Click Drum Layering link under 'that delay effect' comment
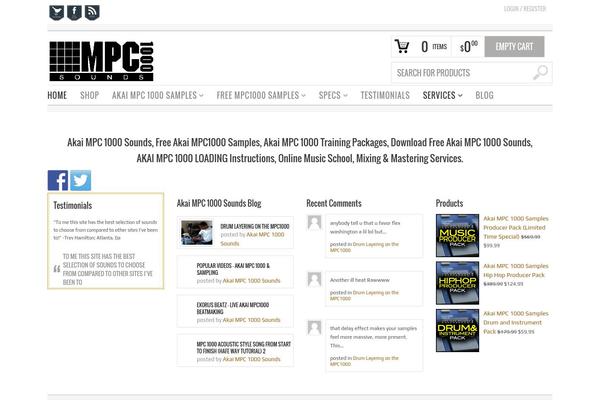 point(364,361)
